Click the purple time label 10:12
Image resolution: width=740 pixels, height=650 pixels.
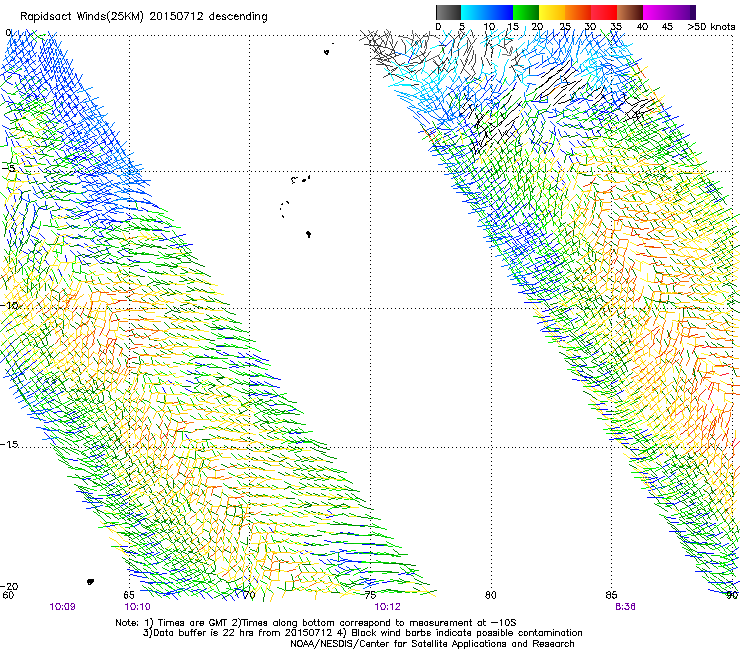click(387, 607)
